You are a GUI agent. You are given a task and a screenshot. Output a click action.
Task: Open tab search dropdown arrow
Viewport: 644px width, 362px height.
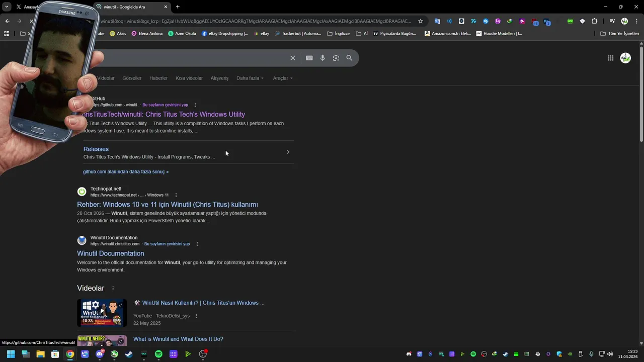click(x=7, y=7)
